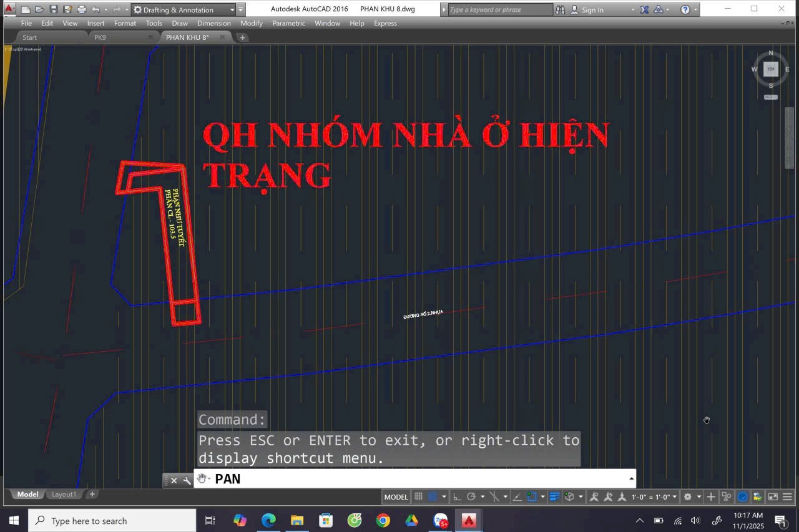Enable Snap Mode in the status bar
This screenshot has height=532, width=799.
click(432, 496)
